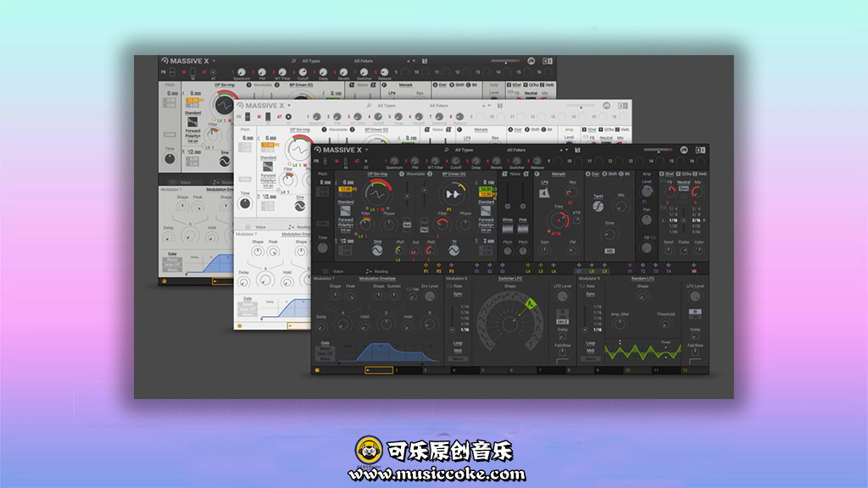Click the Modulation Envelope label in the front window
Screen dimensions: 868x488
point(377,278)
